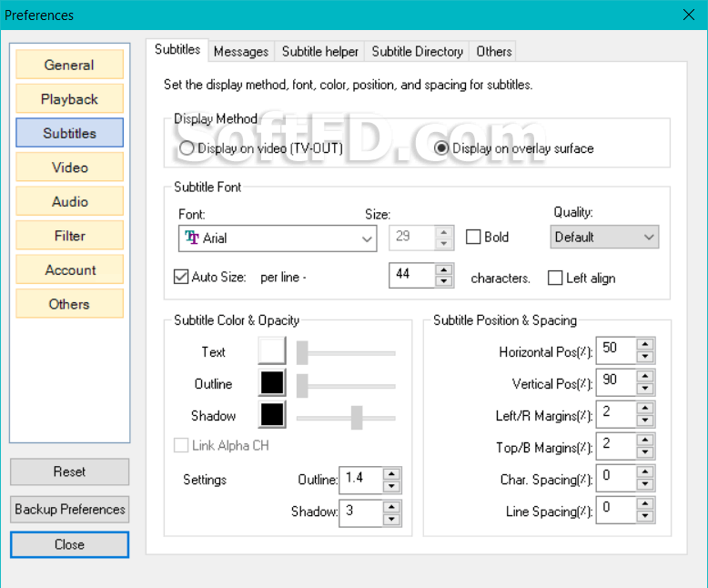This screenshot has width=708, height=588.
Task: Open the Account preferences section
Action: click(69, 269)
